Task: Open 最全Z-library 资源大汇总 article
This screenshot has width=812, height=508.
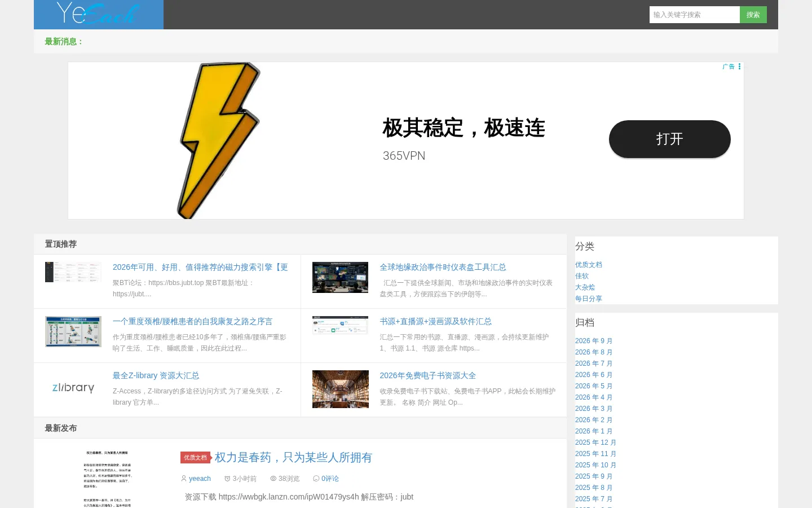Action: (156, 375)
